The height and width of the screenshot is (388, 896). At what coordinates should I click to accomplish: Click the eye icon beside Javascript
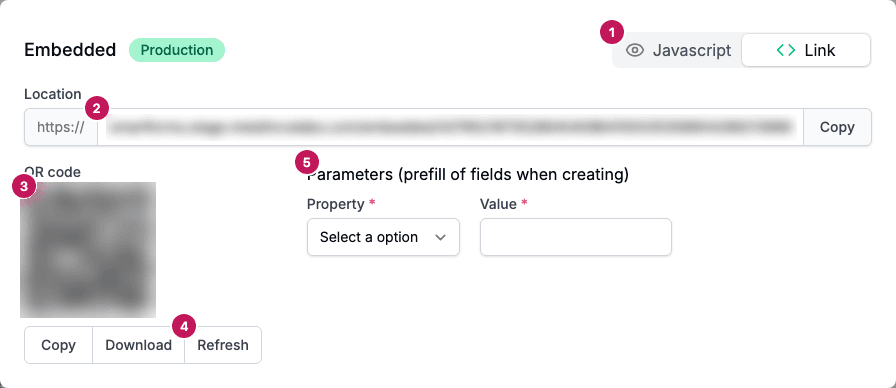coord(635,50)
